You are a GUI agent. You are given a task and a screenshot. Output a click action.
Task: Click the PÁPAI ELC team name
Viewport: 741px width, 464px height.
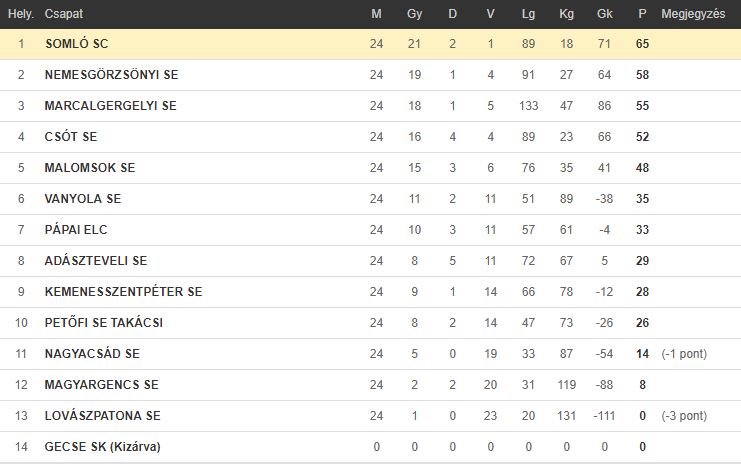[76, 230]
